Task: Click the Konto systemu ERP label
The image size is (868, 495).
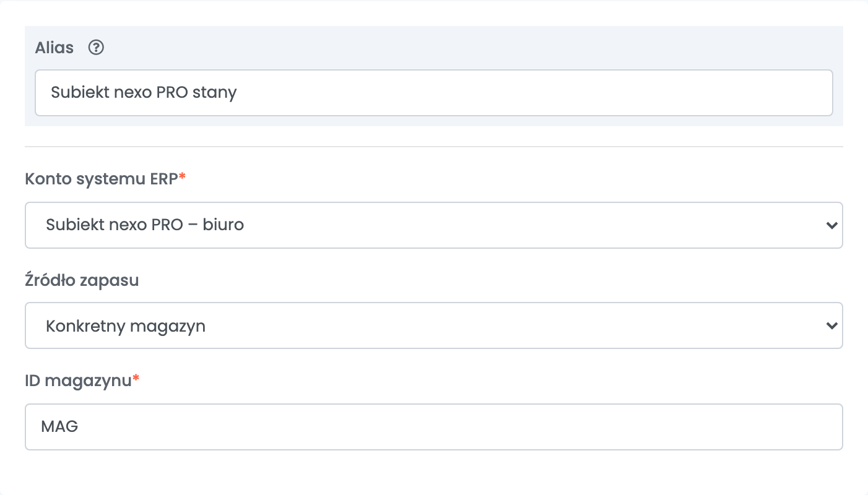Action: click(x=102, y=179)
